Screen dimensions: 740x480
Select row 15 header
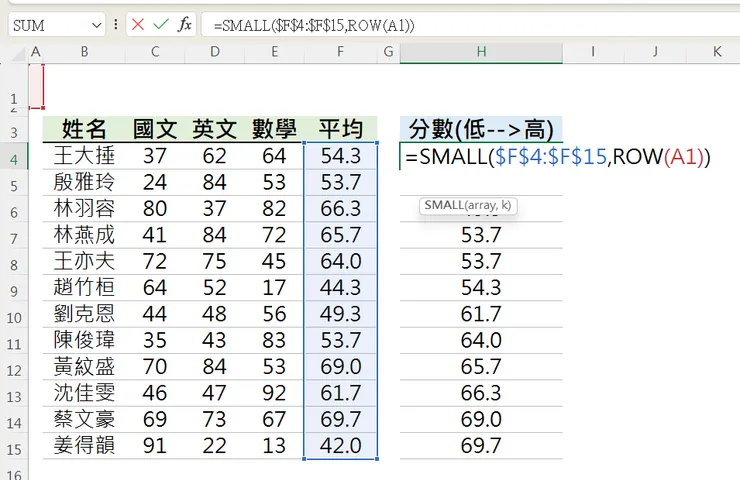tap(14, 446)
